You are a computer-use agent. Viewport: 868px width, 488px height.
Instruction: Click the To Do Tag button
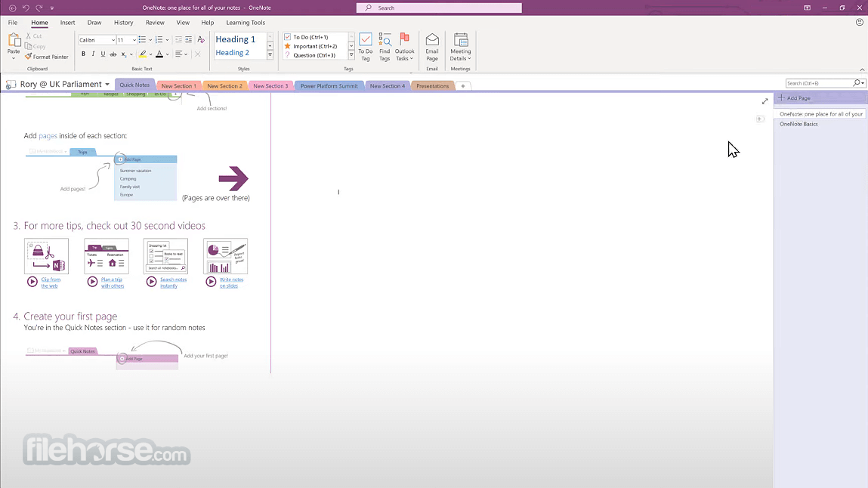click(366, 47)
